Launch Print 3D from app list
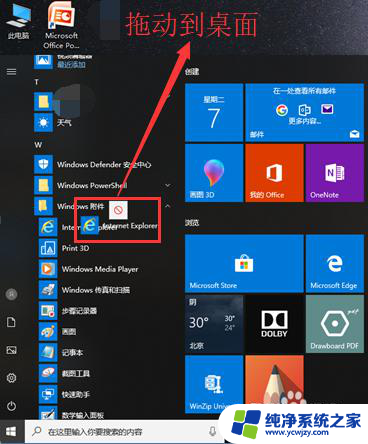Viewport: 368px width, 444px height. pos(64,248)
